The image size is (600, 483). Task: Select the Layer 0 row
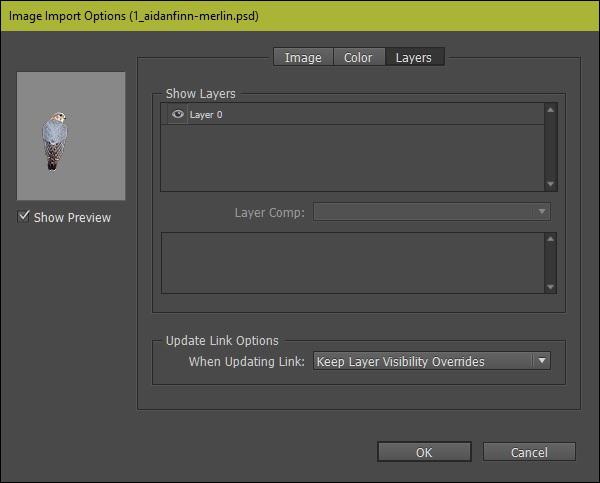[x=352, y=114]
